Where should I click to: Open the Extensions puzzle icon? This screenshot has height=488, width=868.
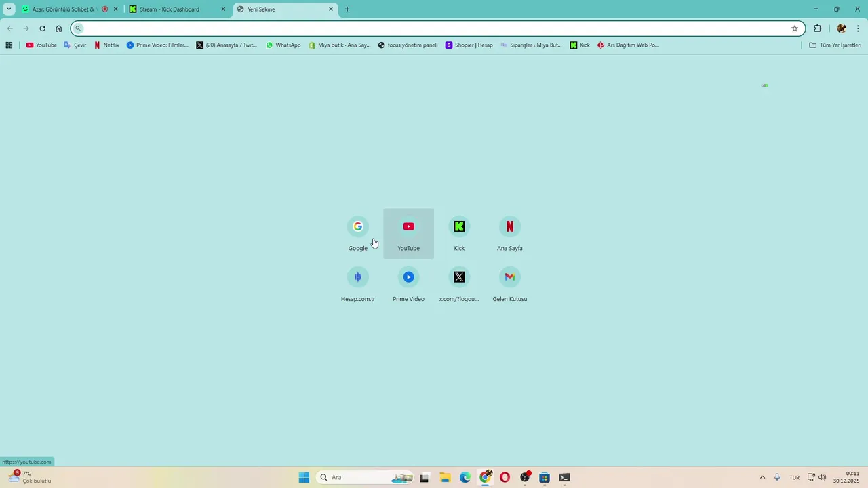(x=817, y=28)
